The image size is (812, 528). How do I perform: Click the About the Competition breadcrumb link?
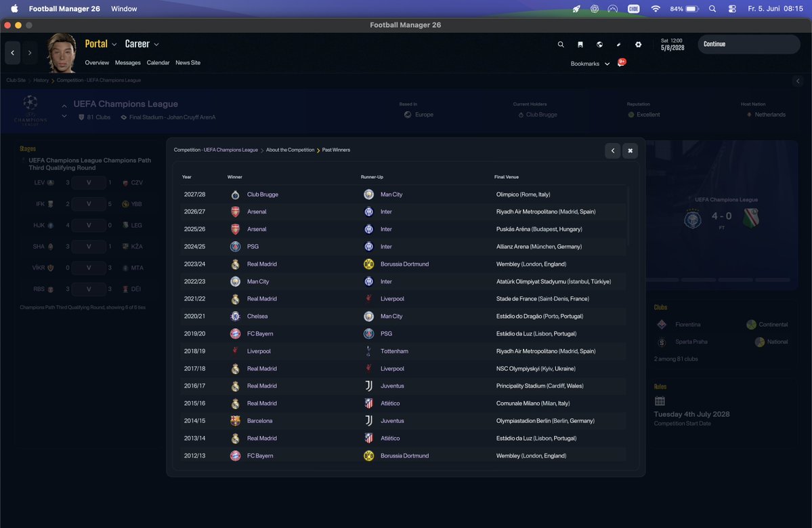point(290,150)
